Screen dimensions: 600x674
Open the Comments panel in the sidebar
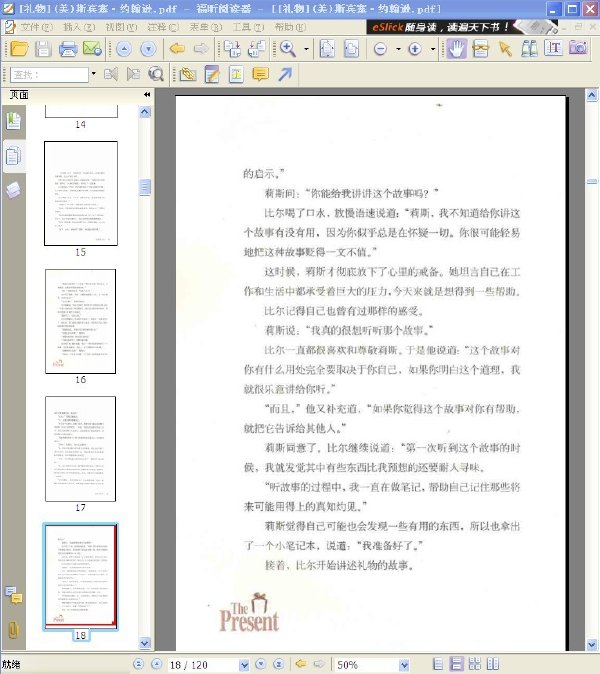pyautogui.click(x=13, y=595)
